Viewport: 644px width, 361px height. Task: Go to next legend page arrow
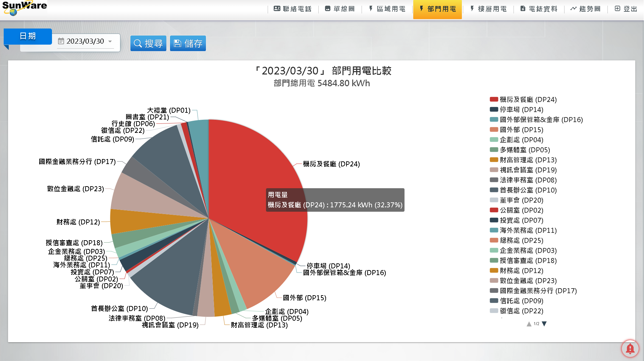pyautogui.click(x=544, y=324)
